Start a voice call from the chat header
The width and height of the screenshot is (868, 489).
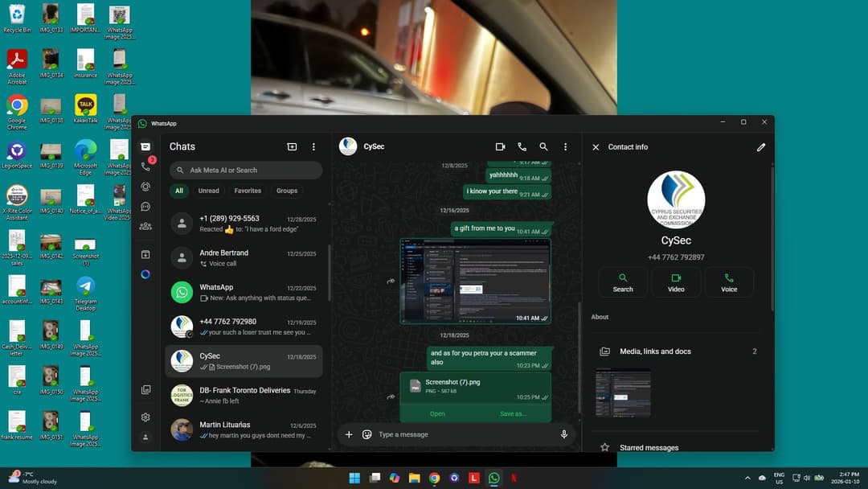[522, 146]
